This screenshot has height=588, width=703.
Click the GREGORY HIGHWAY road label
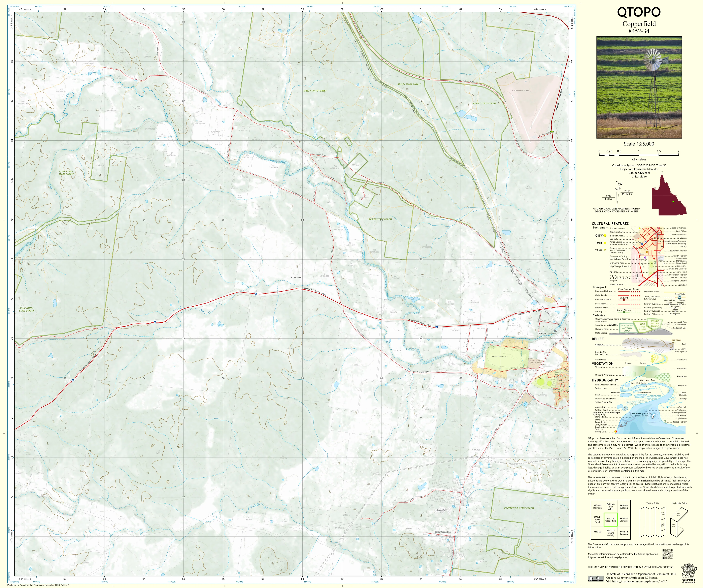pyautogui.click(x=559, y=99)
